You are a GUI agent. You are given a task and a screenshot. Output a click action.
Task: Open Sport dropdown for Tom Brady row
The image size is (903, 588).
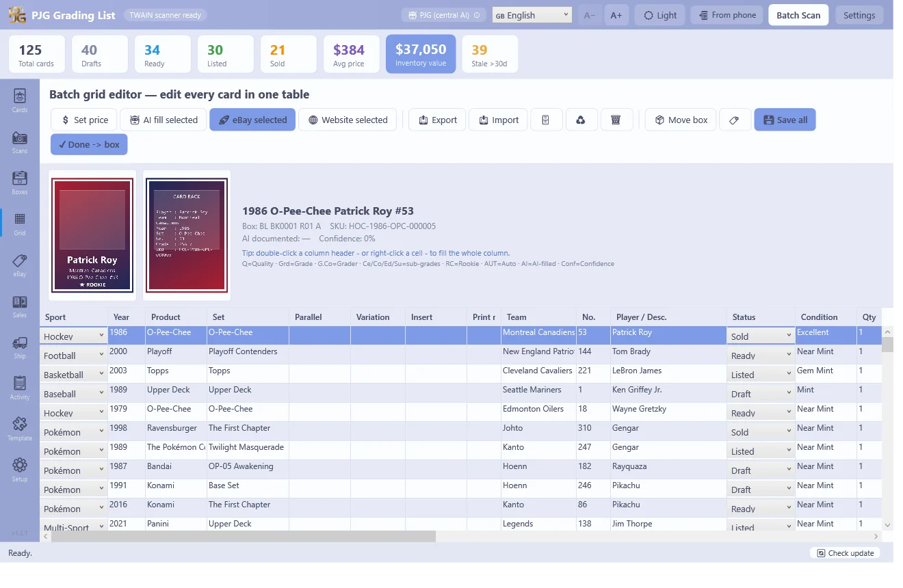click(x=74, y=355)
